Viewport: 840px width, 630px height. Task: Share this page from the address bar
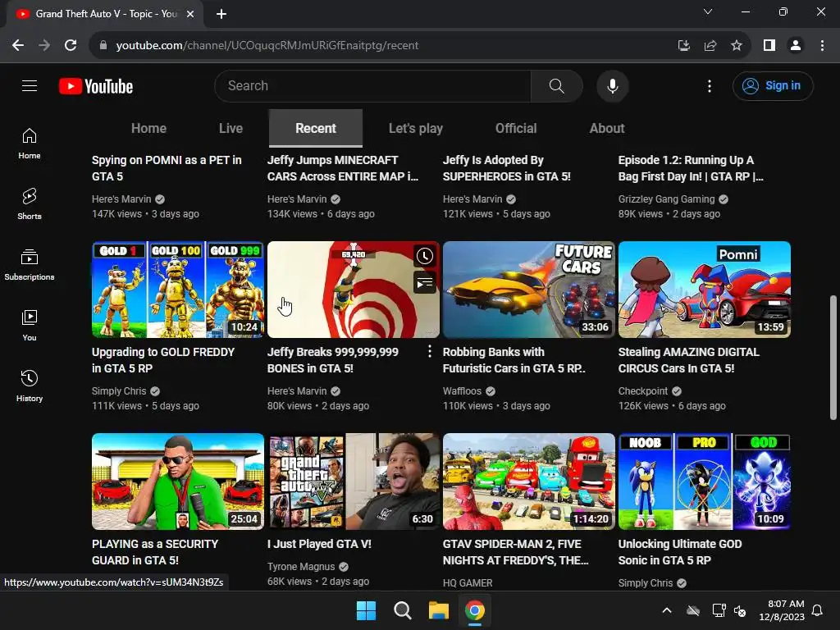coord(710,46)
